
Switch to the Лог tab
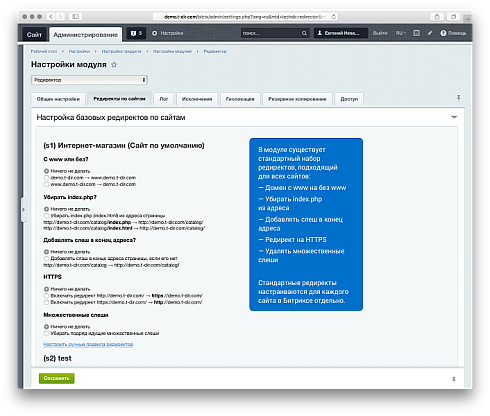(x=164, y=99)
